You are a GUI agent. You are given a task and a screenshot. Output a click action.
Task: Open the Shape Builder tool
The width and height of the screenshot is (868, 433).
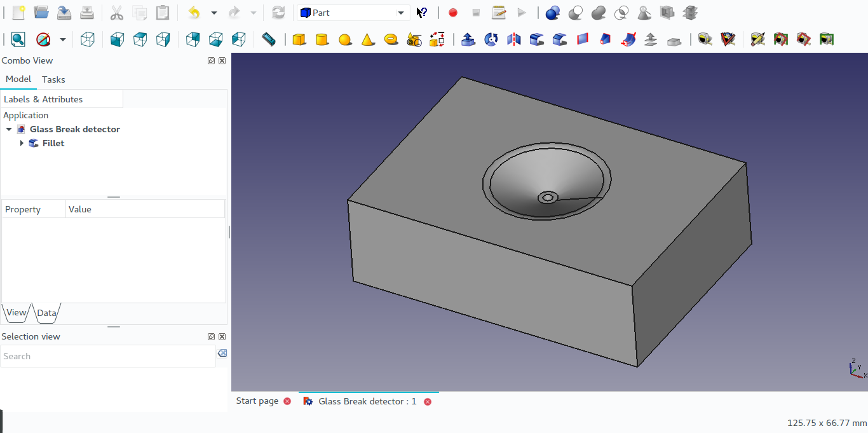[437, 39]
